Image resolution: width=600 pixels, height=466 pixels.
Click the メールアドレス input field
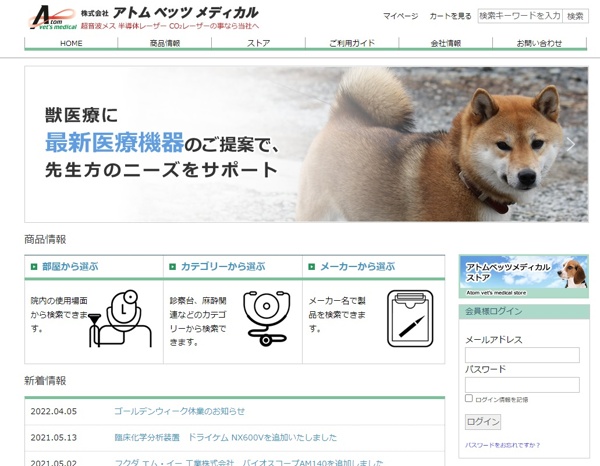(522, 355)
